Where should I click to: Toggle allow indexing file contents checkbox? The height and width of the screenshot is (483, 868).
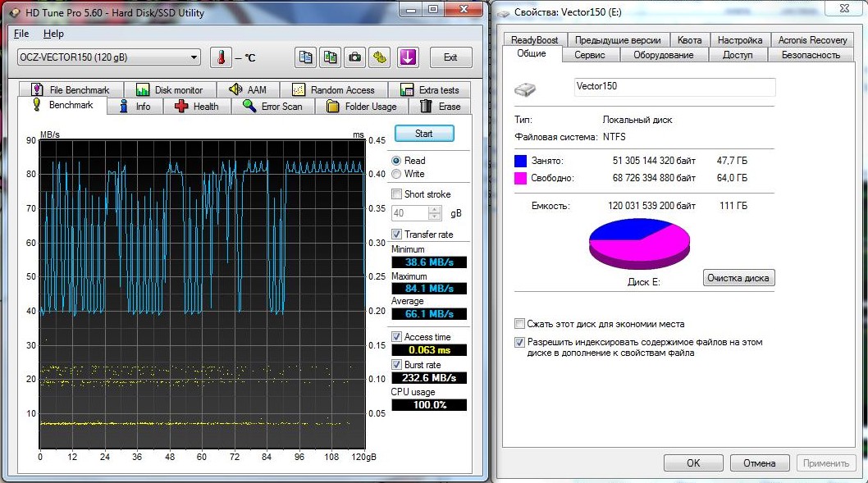(519, 342)
